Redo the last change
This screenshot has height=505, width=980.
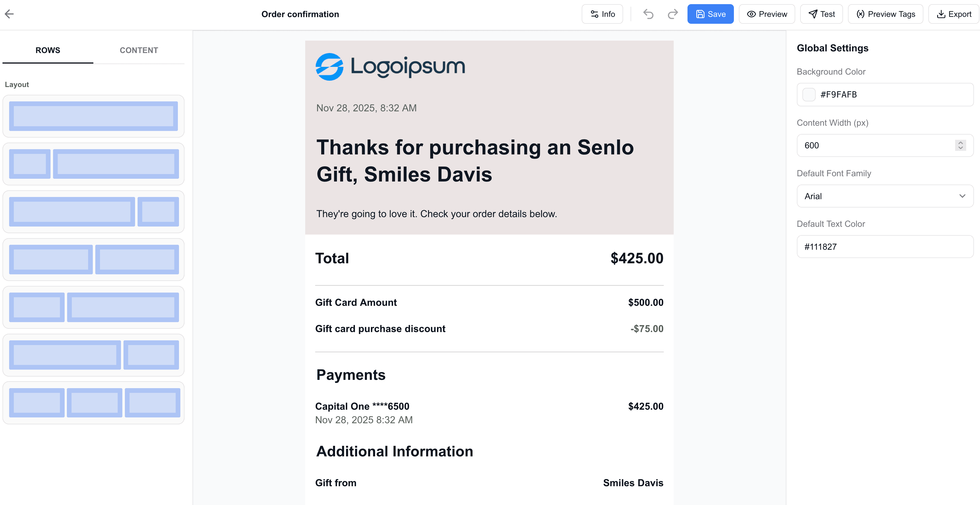(672, 14)
